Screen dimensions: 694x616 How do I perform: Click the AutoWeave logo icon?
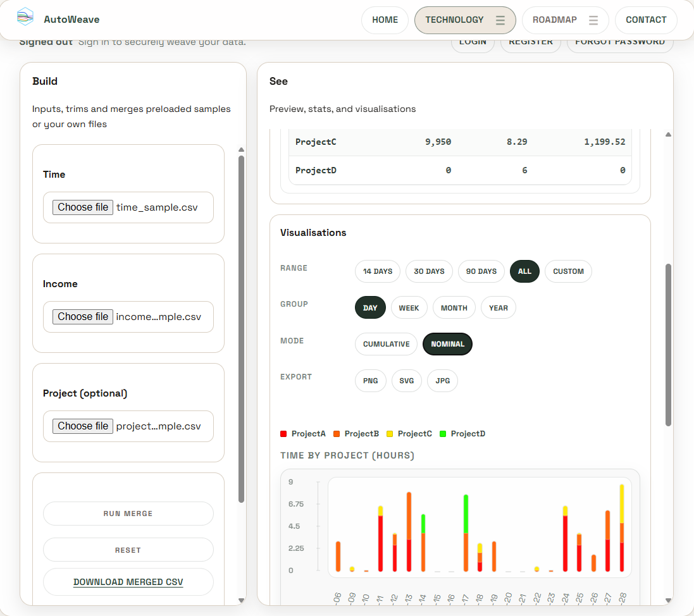click(x=24, y=19)
